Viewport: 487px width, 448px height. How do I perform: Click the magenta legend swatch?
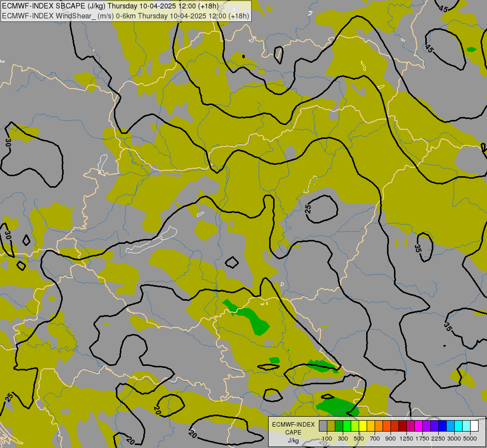pyautogui.click(x=419, y=426)
